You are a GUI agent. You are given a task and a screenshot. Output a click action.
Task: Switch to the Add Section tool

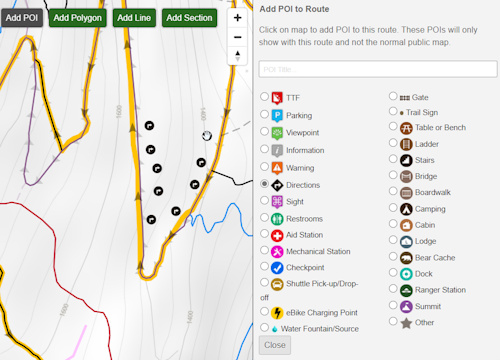pos(189,18)
